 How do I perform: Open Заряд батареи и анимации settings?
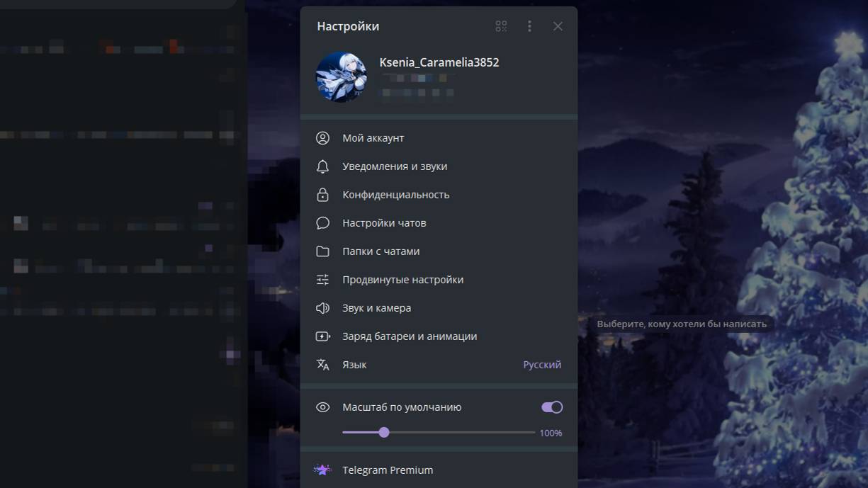tap(439, 336)
